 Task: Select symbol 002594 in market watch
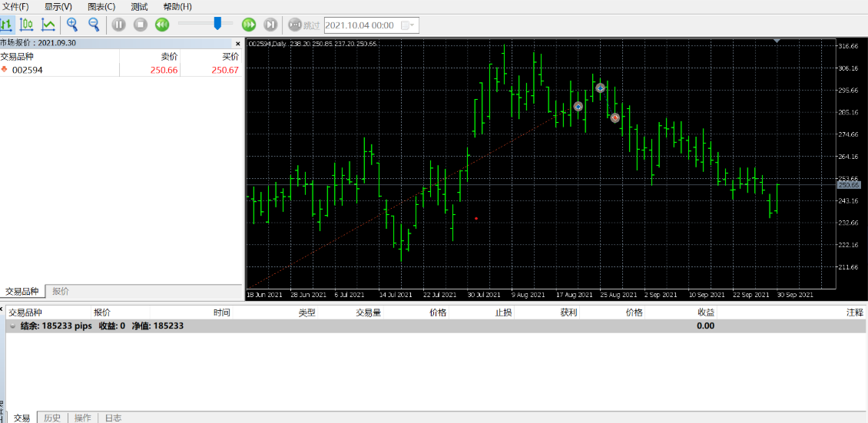click(27, 70)
